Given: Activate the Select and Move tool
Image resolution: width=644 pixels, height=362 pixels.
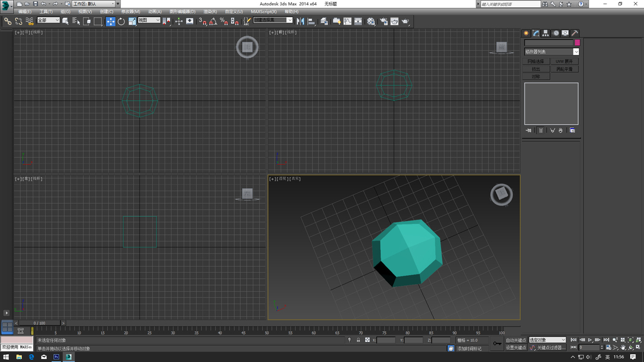Looking at the screenshot, I should [x=110, y=21].
